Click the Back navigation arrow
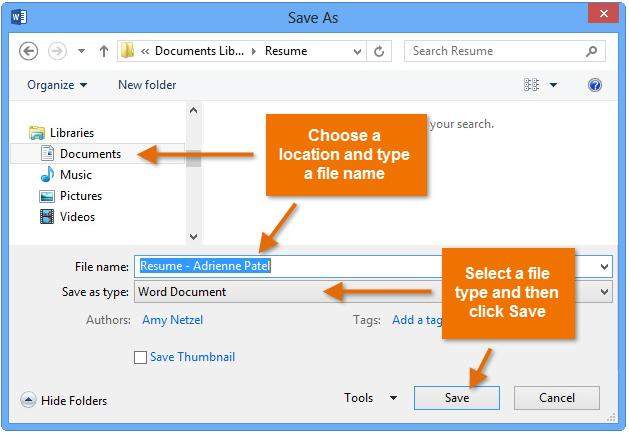Viewport: 629px width, 434px height. (x=28, y=51)
